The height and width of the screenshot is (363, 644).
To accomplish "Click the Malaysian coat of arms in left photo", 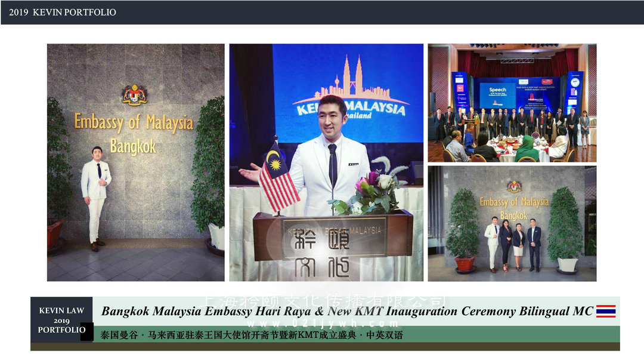I will (134, 96).
